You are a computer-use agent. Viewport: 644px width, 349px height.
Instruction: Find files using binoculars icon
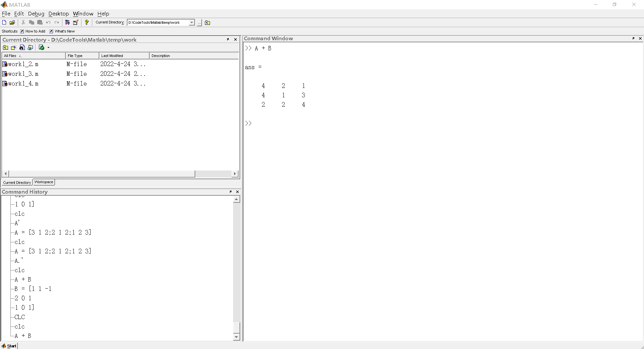22,47
